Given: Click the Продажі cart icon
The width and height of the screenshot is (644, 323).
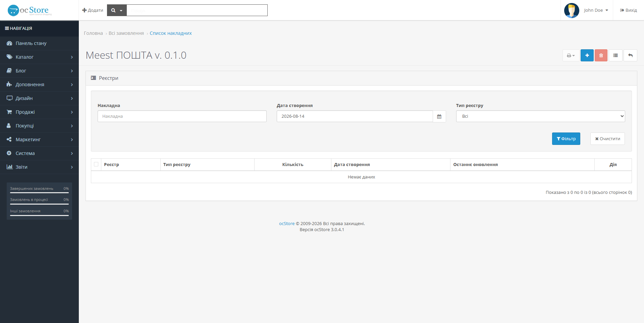Looking at the screenshot, I should [x=9, y=112].
